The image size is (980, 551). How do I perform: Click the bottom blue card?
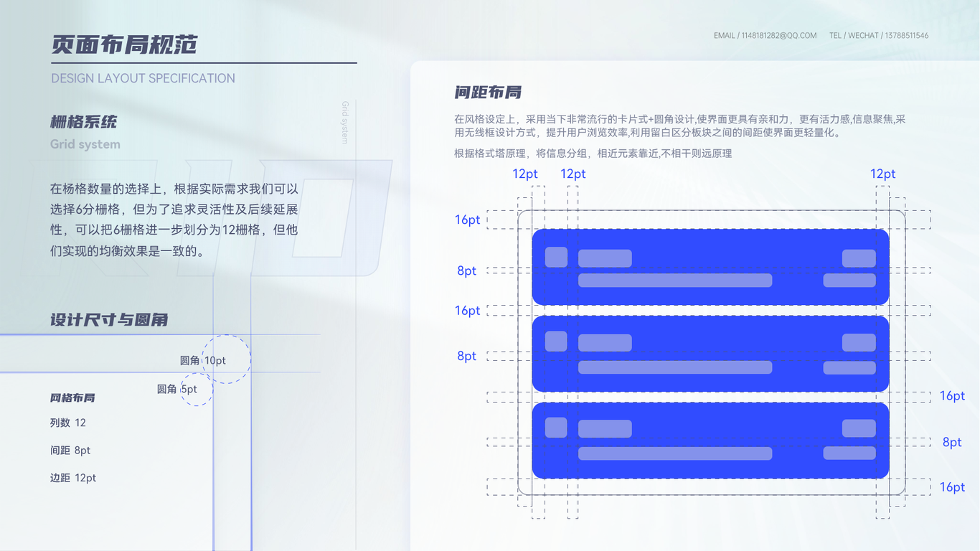710,440
